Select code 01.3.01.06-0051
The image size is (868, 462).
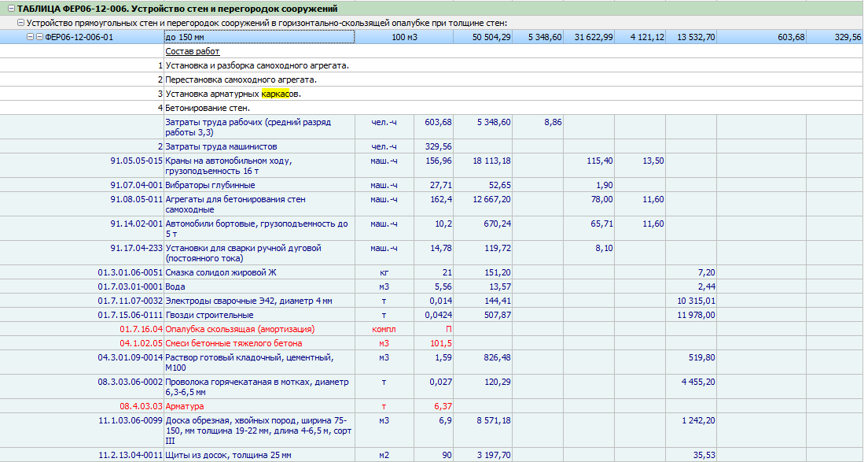click(x=130, y=272)
